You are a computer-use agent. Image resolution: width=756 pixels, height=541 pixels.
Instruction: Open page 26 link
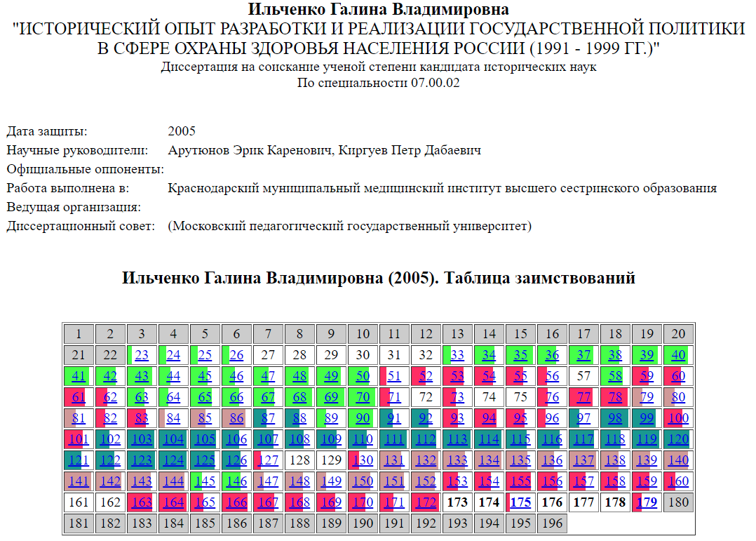click(x=236, y=355)
